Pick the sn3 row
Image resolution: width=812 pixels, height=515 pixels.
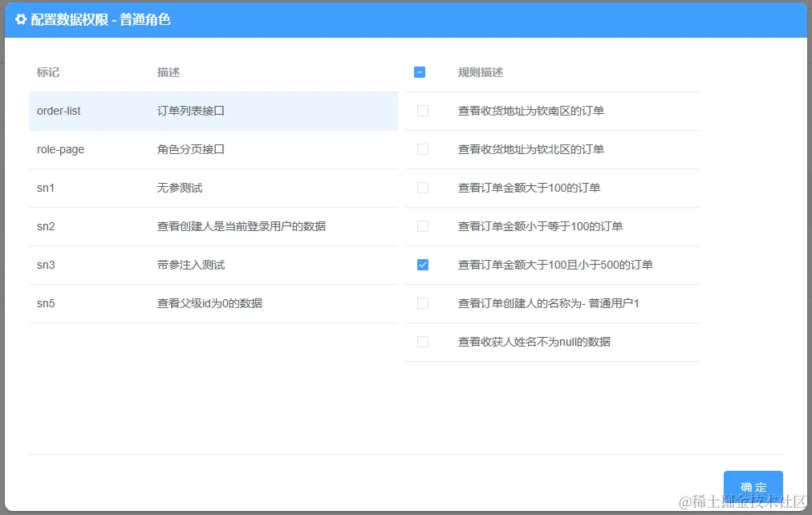pyautogui.click(x=213, y=265)
